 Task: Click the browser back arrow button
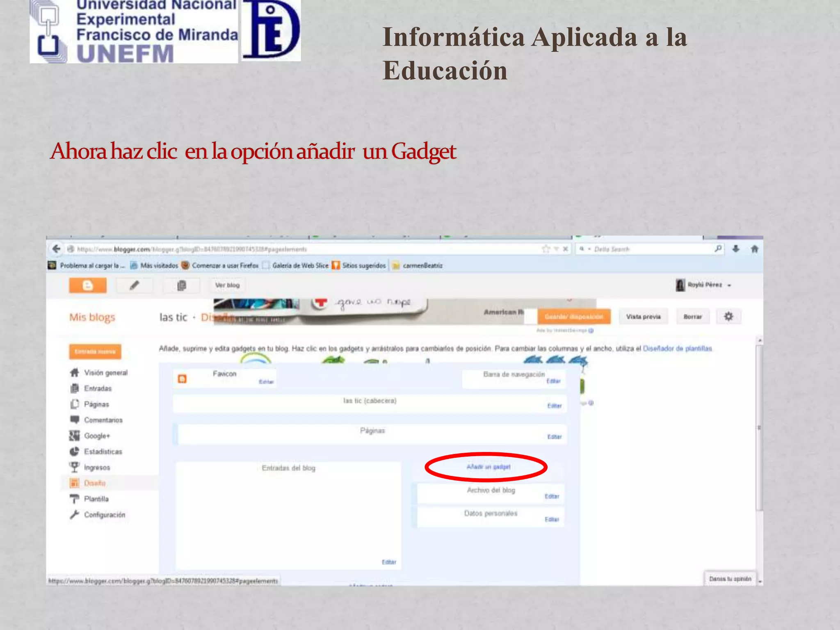tap(56, 249)
